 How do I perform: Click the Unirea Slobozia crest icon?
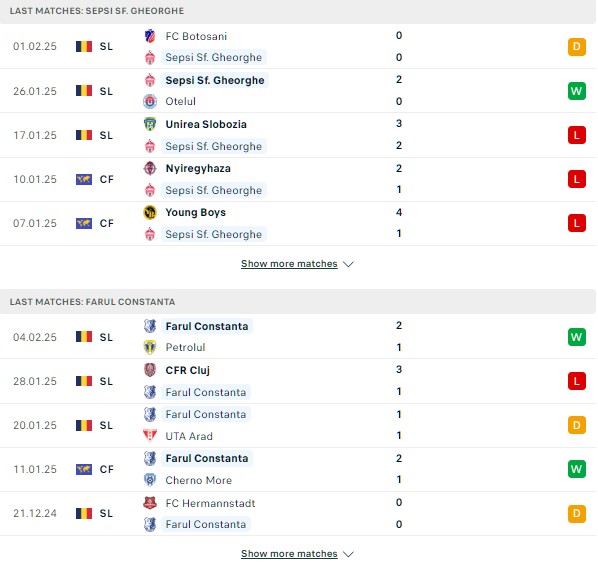150,124
